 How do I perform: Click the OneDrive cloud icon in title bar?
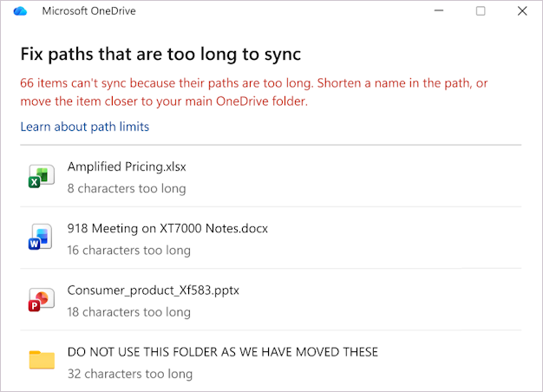click(20, 11)
